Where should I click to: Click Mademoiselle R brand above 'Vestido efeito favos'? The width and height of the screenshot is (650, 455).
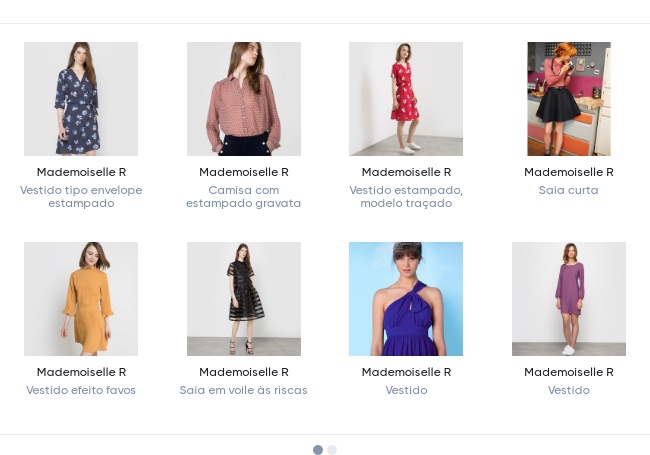81,372
